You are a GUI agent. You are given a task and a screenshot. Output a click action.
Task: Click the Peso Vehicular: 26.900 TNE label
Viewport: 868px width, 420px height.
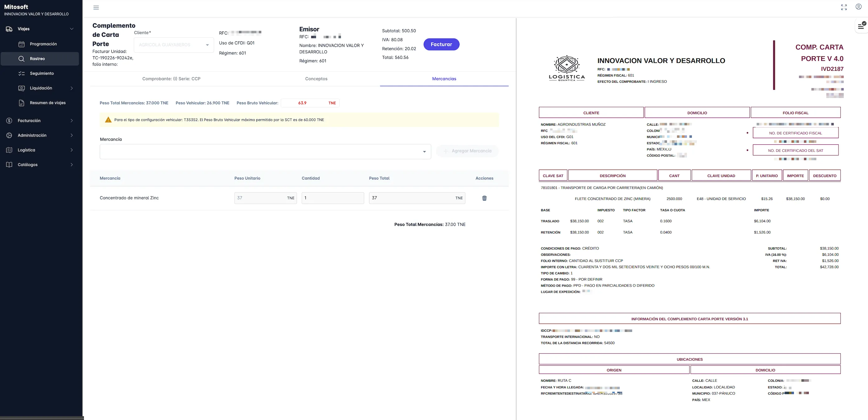click(203, 103)
